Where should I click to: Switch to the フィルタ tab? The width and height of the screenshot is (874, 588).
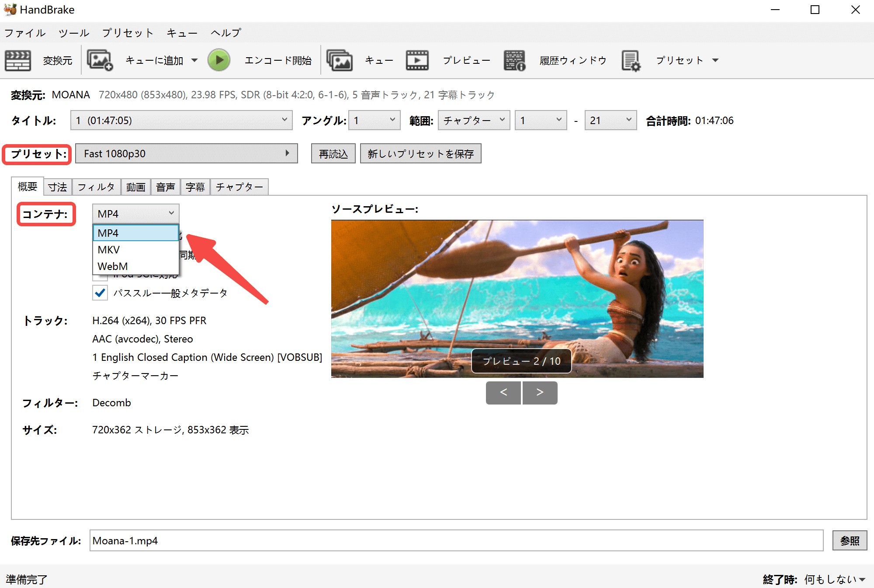96,187
